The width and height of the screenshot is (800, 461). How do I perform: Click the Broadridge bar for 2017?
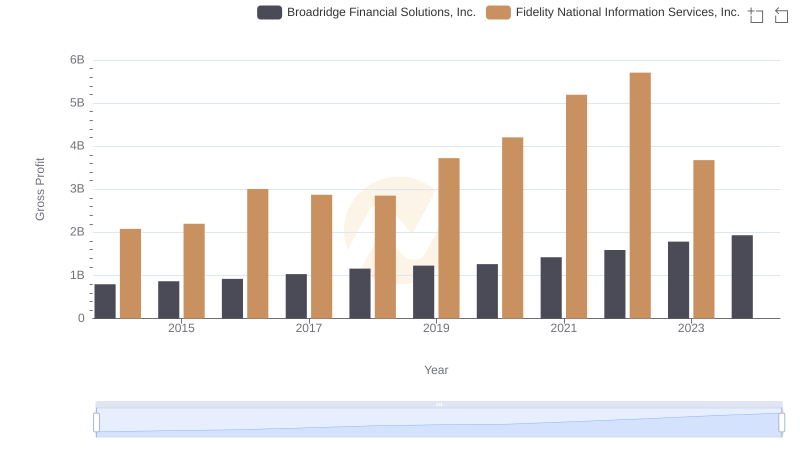(x=296, y=296)
